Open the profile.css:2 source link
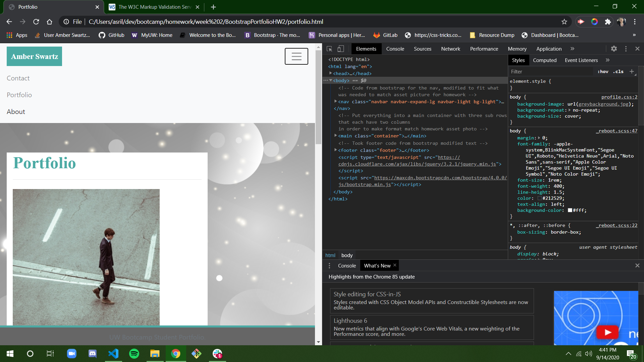 [619, 97]
